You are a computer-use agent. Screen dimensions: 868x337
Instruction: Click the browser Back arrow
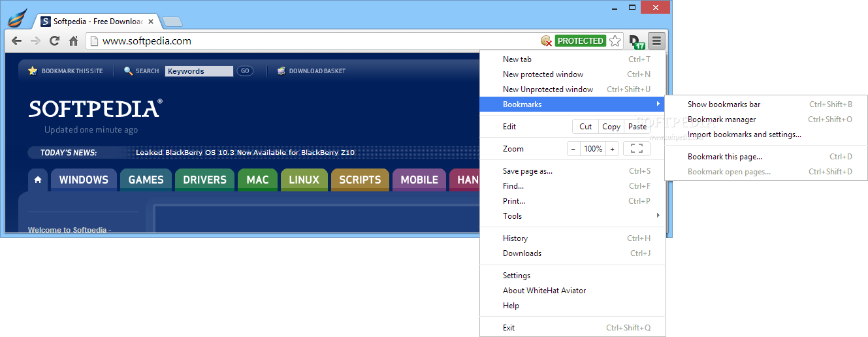[x=16, y=40]
